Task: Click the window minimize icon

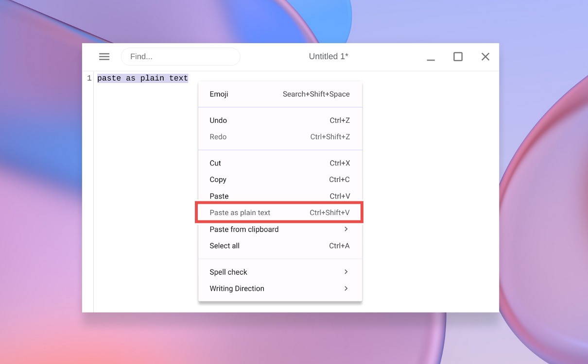Action: coord(431,56)
